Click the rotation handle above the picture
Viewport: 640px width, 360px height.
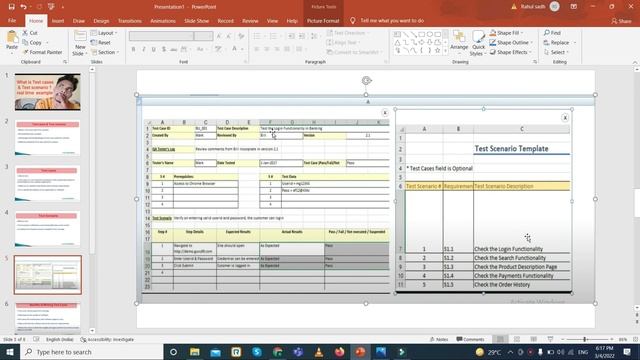[x=366, y=80]
